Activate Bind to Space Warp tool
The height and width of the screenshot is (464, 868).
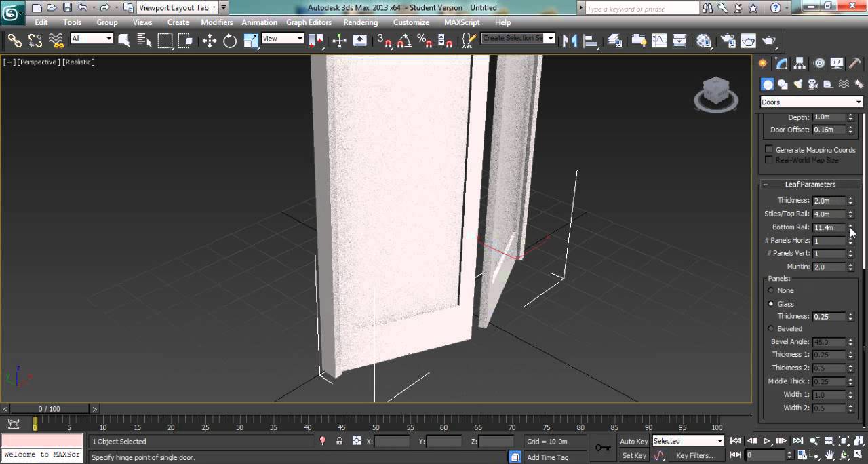[x=56, y=41]
